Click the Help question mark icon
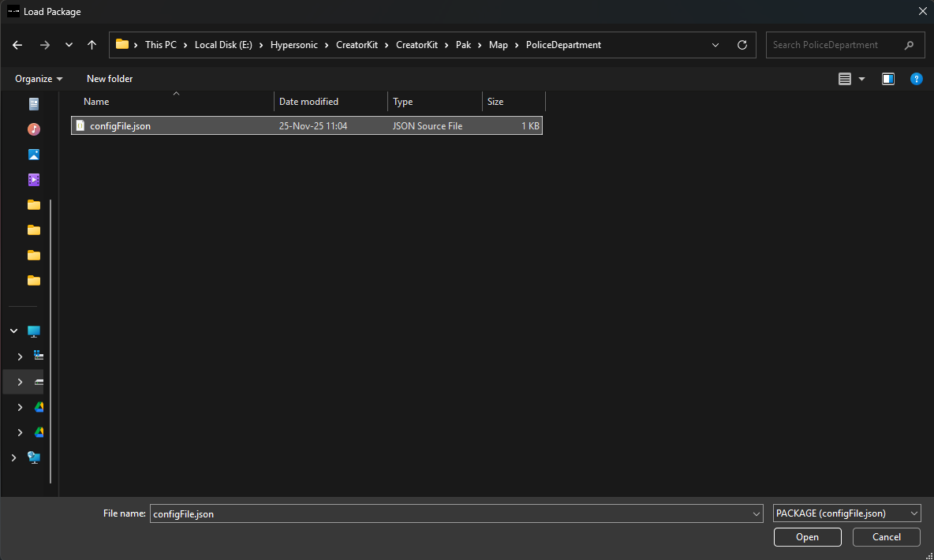Screen dimensions: 934x560 click(x=916, y=79)
